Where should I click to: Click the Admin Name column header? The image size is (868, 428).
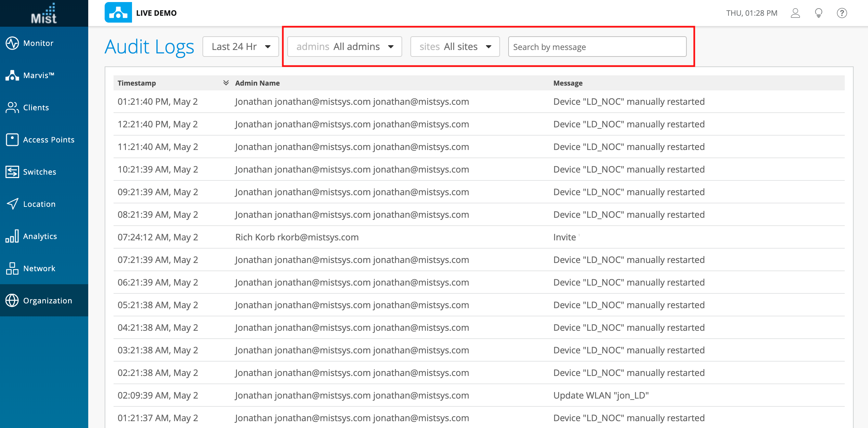pyautogui.click(x=257, y=83)
